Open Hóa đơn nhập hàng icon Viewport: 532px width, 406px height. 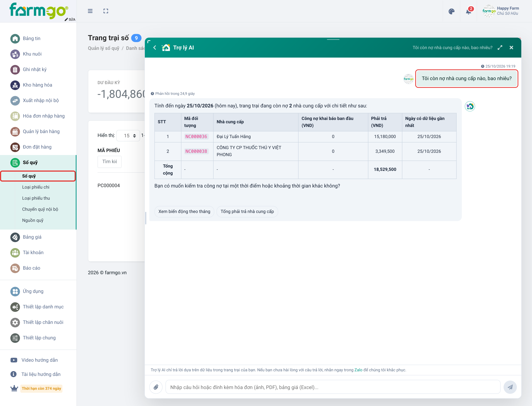[15, 116]
